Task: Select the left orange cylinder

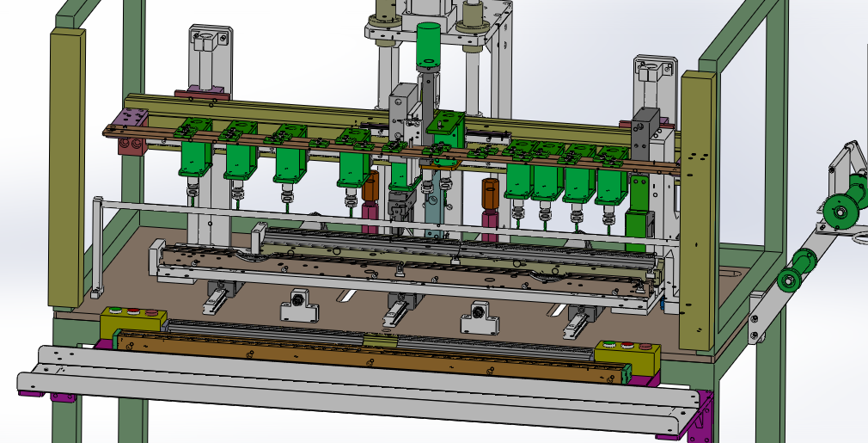Action: [x=371, y=187]
